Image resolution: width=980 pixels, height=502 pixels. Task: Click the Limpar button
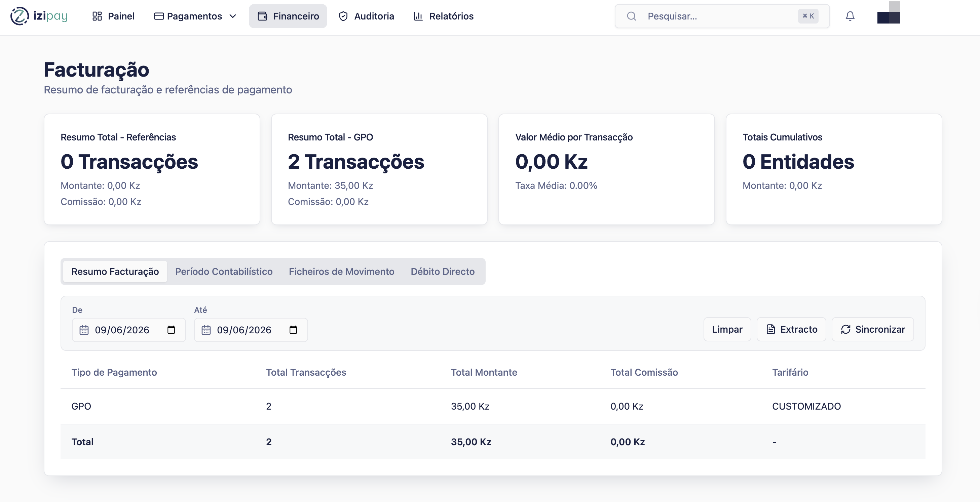[x=727, y=330]
